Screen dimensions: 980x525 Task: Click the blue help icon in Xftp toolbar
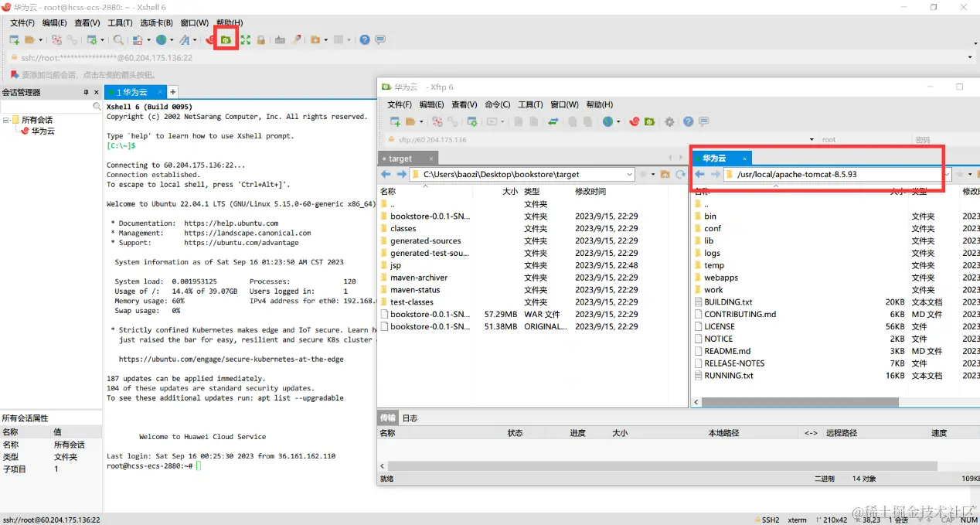(x=688, y=122)
